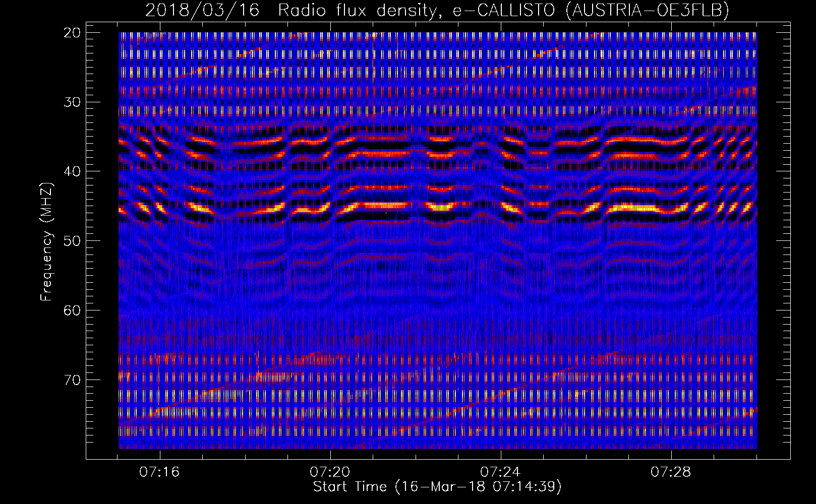816x504 pixels.
Task: Click the 'Start Time (16-Mar-18 07:14:39)' label
Action: click(x=437, y=487)
